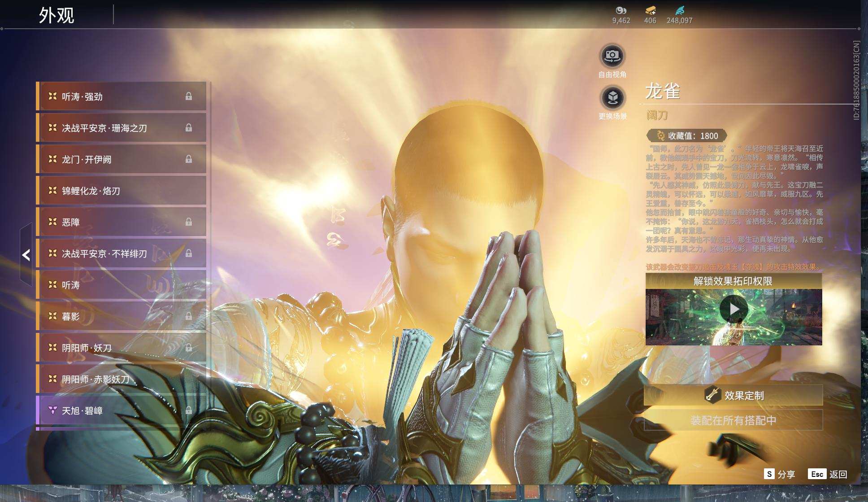Click the lock icon on 决战平安京·珊海之刃

189,128
